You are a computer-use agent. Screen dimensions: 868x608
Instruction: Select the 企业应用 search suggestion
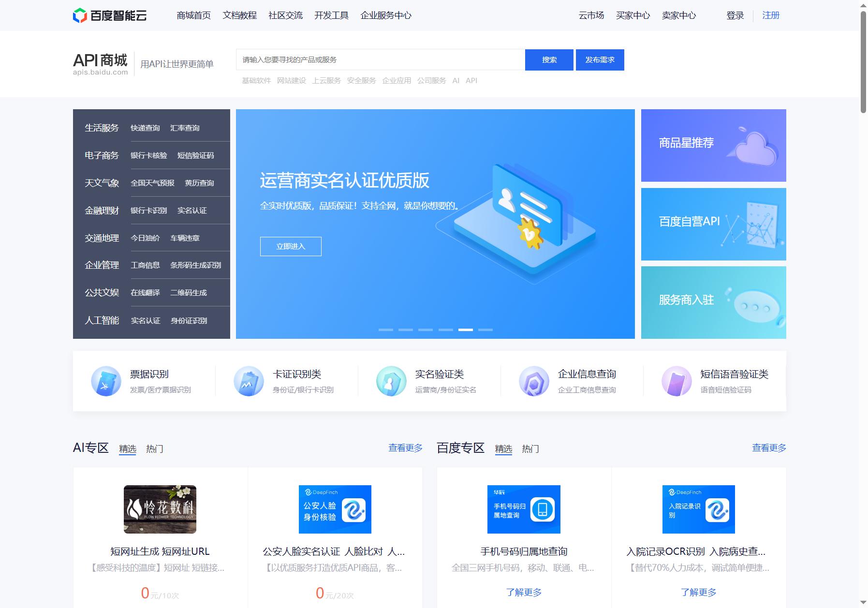tap(397, 81)
